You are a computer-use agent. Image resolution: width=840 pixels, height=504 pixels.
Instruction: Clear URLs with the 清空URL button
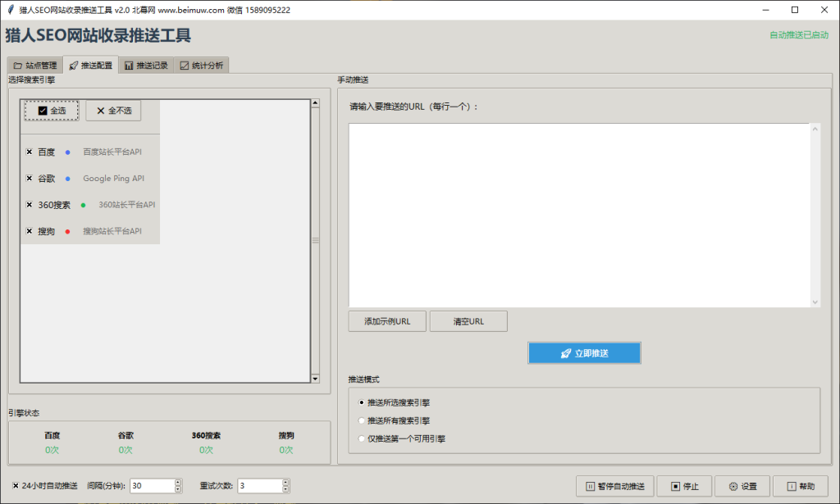(468, 320)
